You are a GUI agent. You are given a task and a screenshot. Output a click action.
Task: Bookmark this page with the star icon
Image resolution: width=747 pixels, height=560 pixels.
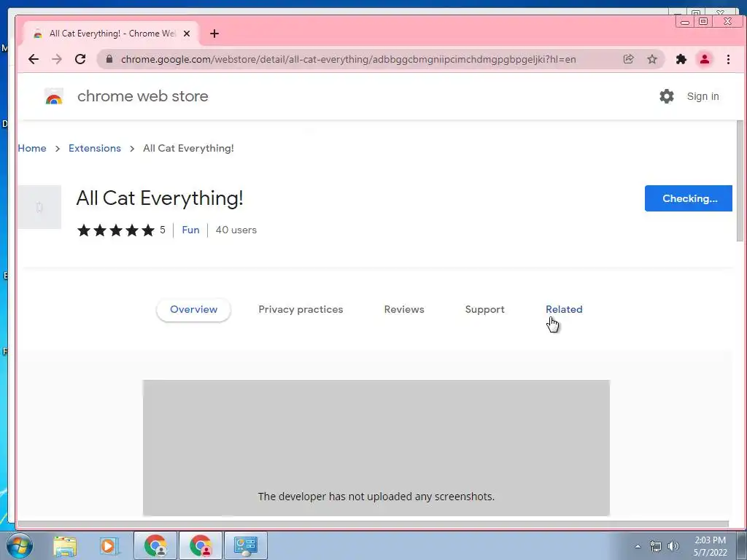[652, 59]
